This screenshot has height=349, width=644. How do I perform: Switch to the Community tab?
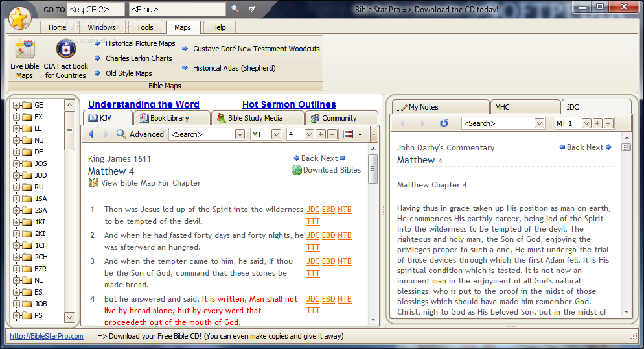click(x=341, y=118)
